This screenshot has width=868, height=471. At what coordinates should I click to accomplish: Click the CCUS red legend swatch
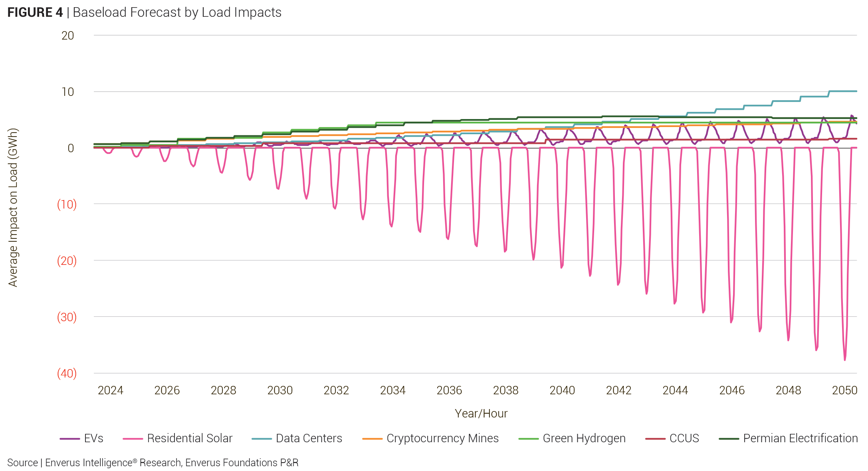pyautogui.click(x=655, y=439)
